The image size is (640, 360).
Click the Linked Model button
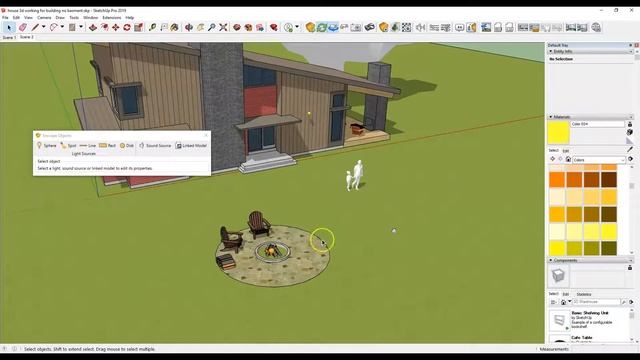[191, 145]
